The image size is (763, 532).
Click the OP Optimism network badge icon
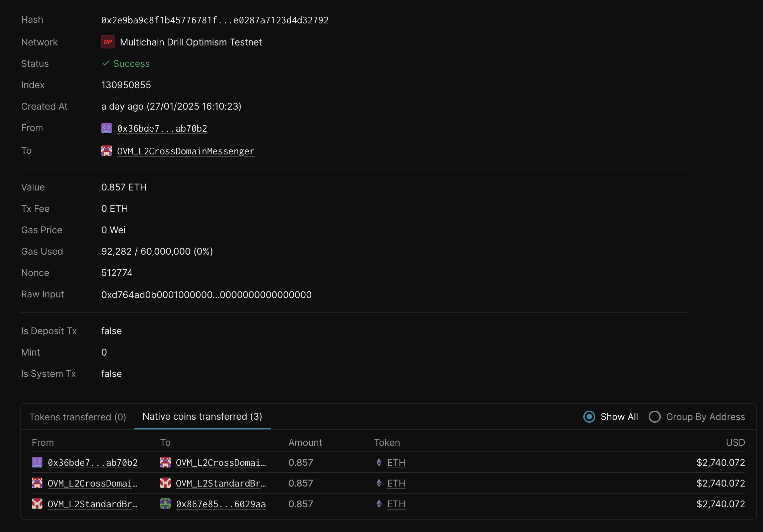click(108, 42)
